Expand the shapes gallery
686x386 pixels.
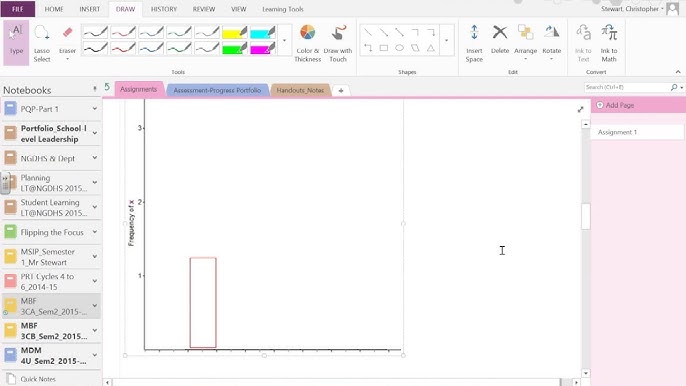pos(447,40)
